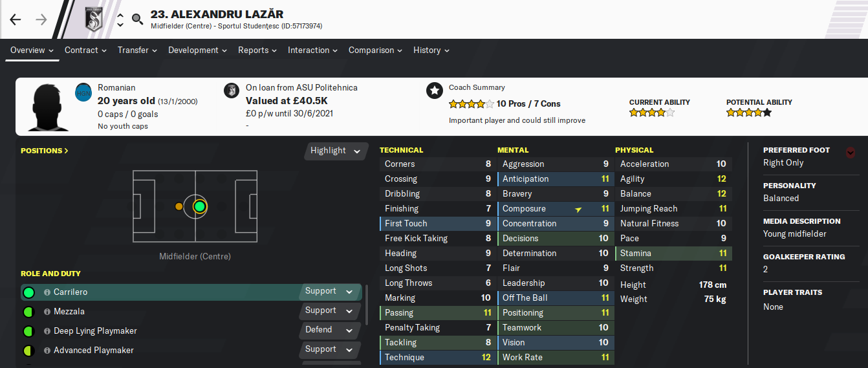Click the Deep Lying Playmaker info icon
Image resolution: width=868 pixels, height=368 pixels.
[47, 331]
